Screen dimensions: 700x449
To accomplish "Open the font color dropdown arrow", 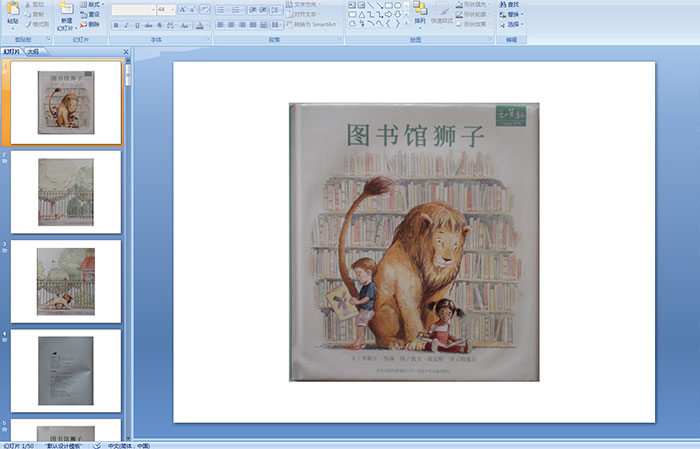I will pos(207,25).
